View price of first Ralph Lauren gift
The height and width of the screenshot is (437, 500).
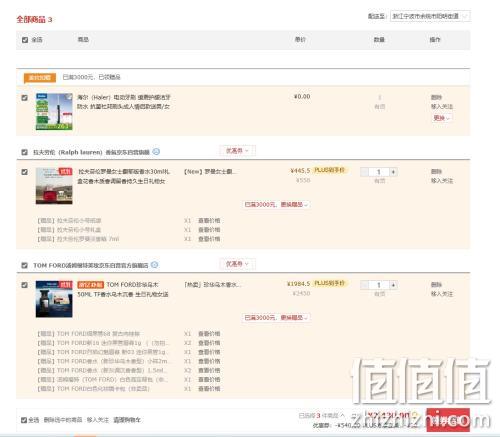pos(209,221)
